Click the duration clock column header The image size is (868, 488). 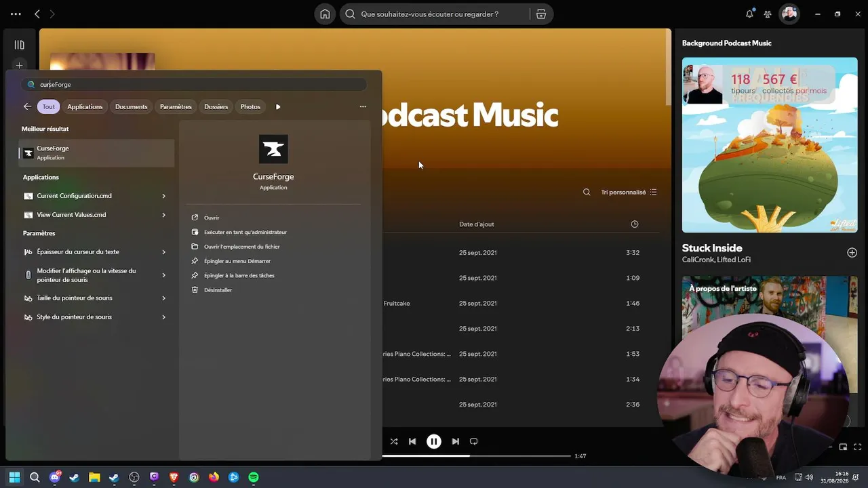click(635, 224)
